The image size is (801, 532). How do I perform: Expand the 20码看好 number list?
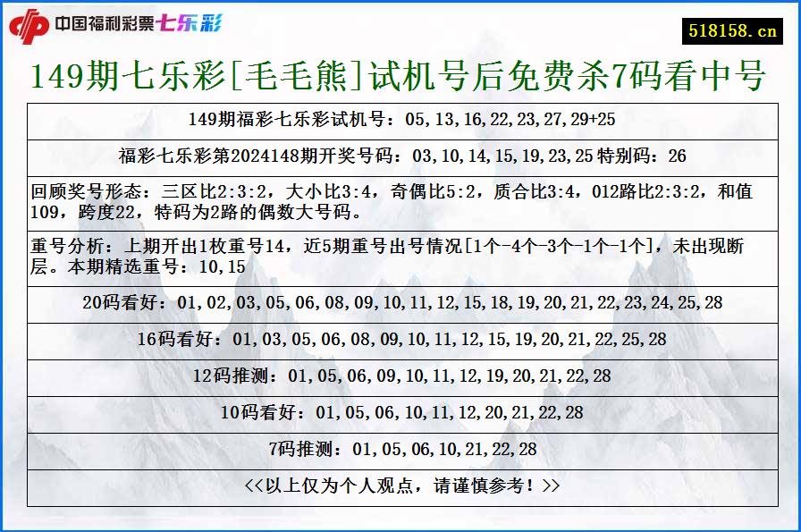(400, 302)
